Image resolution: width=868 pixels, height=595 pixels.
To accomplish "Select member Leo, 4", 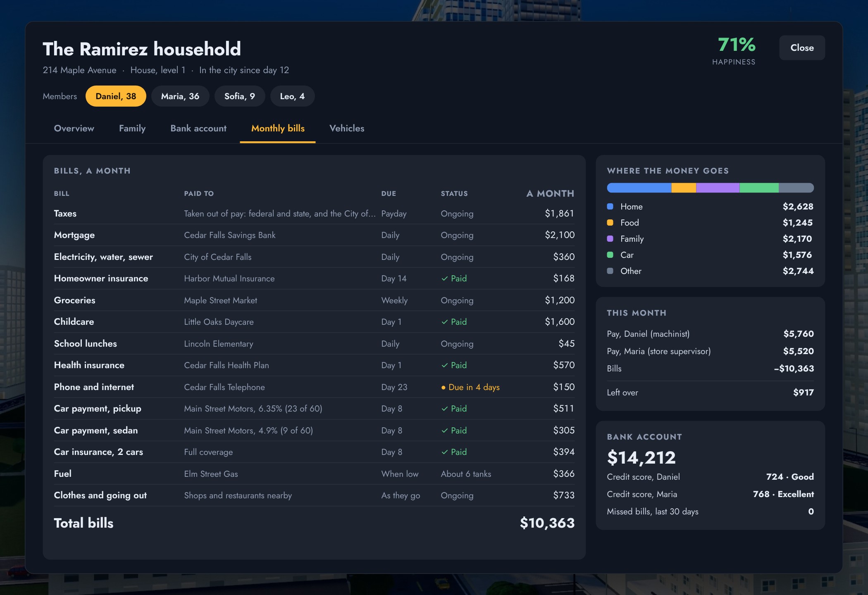I will (292, 96).
